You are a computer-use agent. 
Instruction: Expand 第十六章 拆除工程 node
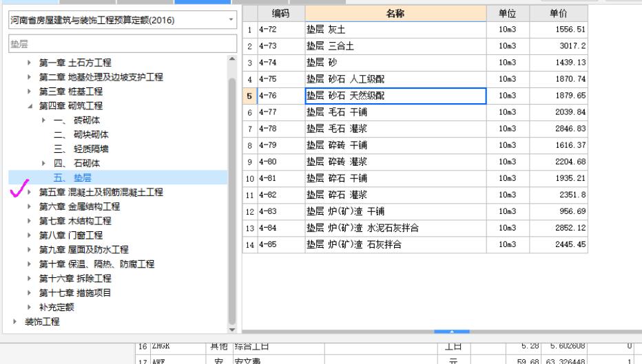point(29,279)
